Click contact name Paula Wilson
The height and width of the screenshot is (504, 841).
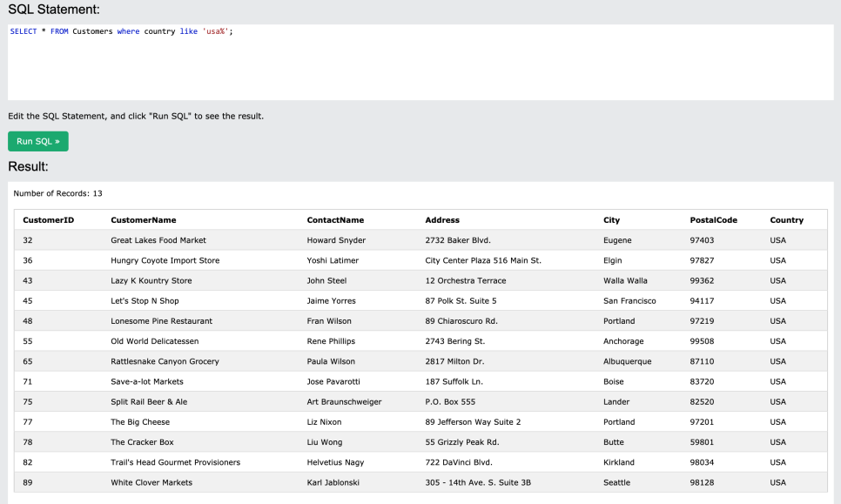(x=331, y=361)
